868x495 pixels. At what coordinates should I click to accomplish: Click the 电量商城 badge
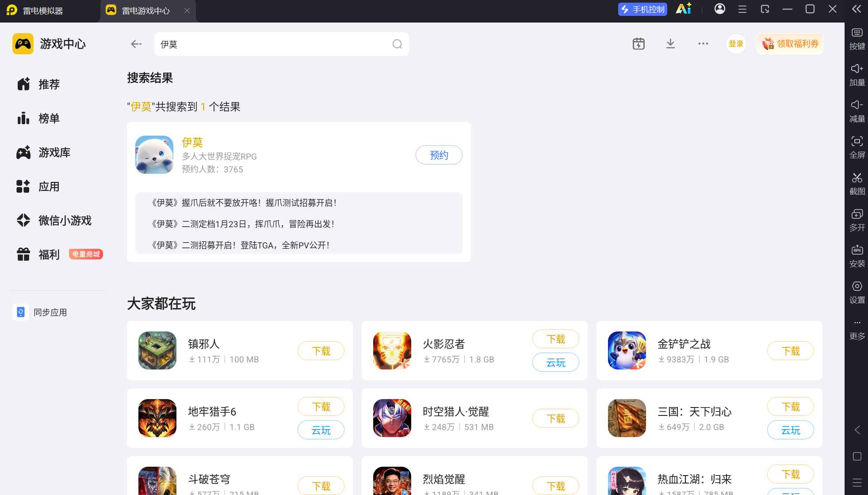coord(86,254)
